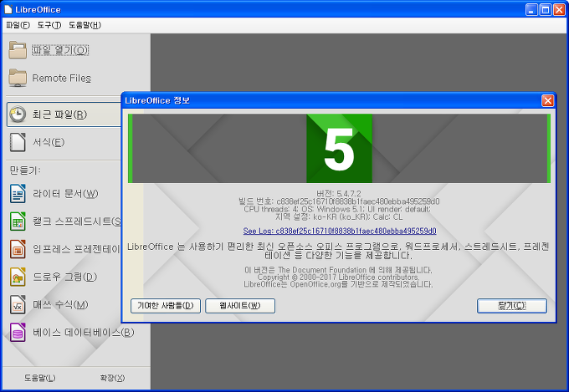Click the 빌드 번호 build hash text
Screen dimensions: 569x392
coord(339,201)
